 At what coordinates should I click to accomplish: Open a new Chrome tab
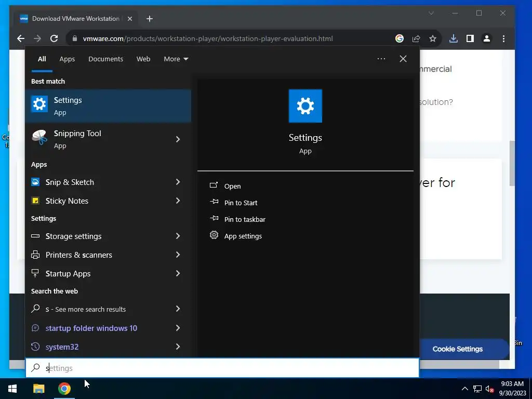[150, 19]
